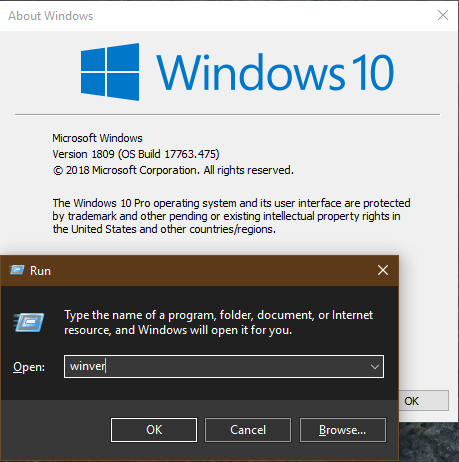The width and height of the screenshot is (459, 462).
Task: Click the 'About Windows' title bar text
Action: coord(51,16)
